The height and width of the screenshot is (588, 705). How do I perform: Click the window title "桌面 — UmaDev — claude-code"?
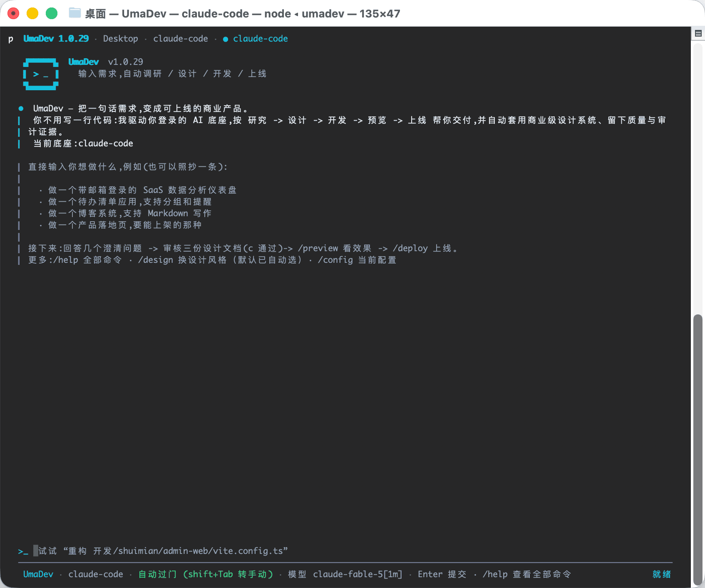[167, 14]
